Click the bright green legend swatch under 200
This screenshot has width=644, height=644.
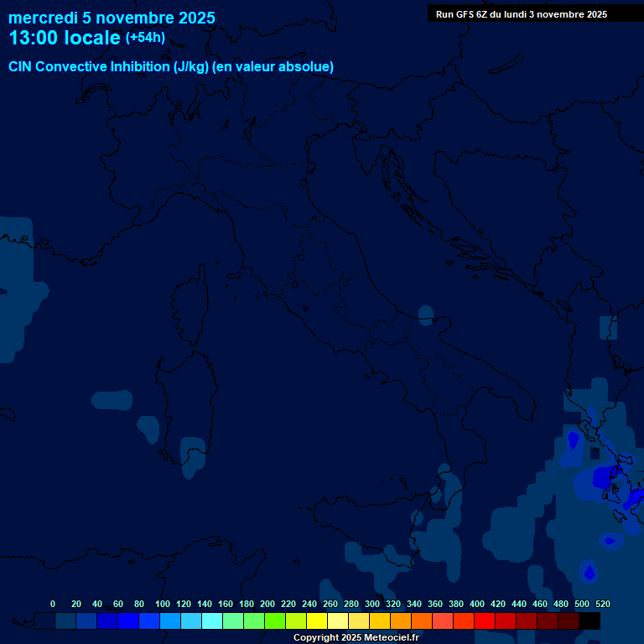[275, 621]
